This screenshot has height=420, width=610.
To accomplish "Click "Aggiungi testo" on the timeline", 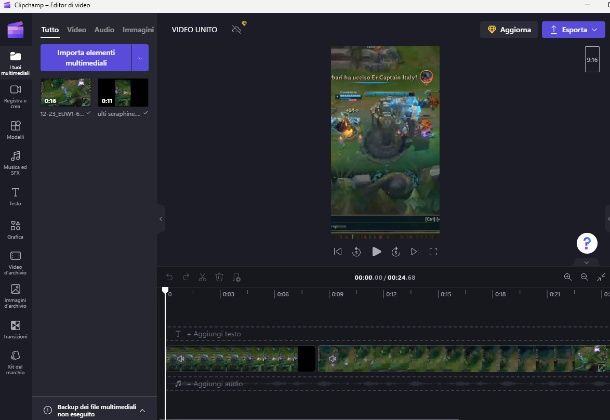I will pos(217,334).
